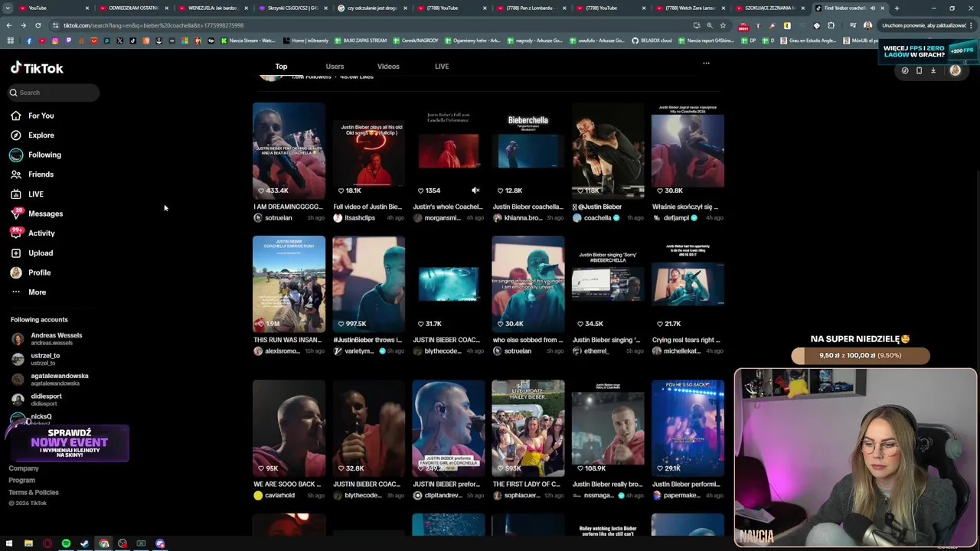980x551 pixels.
Task: Reload the page with the refresh icon
Action: tap(38, 25)
